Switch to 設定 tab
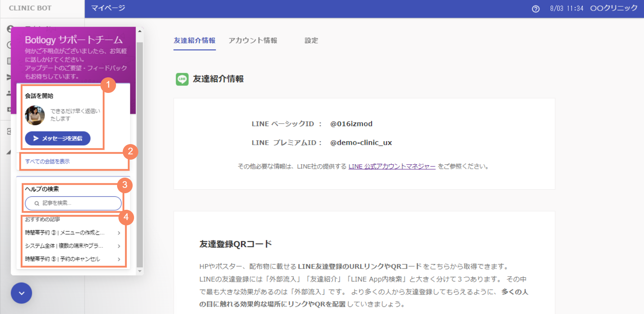 coord(311,41)
